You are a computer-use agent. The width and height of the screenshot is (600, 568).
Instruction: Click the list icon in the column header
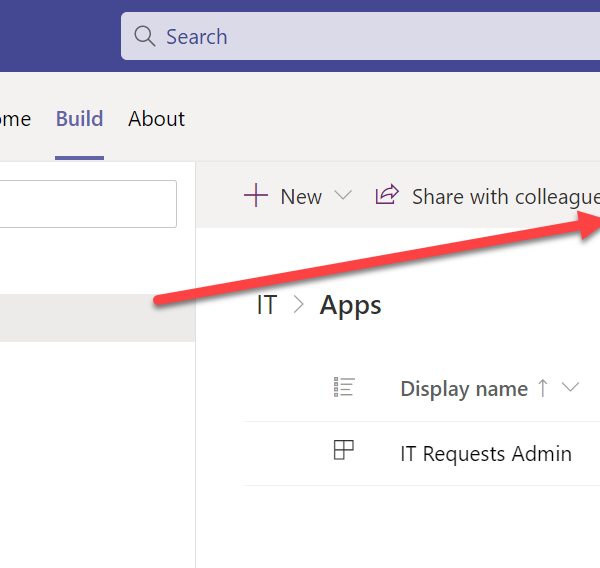(x=344, y=388)
